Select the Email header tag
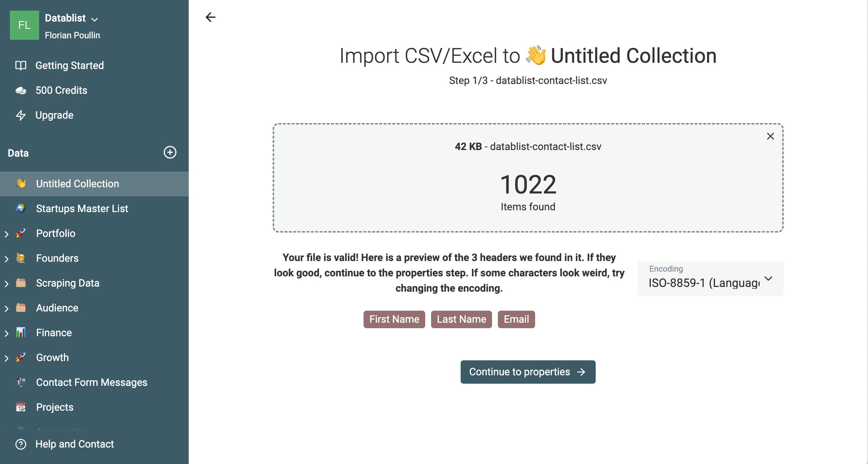868x464 pixels. click(516, 319)
